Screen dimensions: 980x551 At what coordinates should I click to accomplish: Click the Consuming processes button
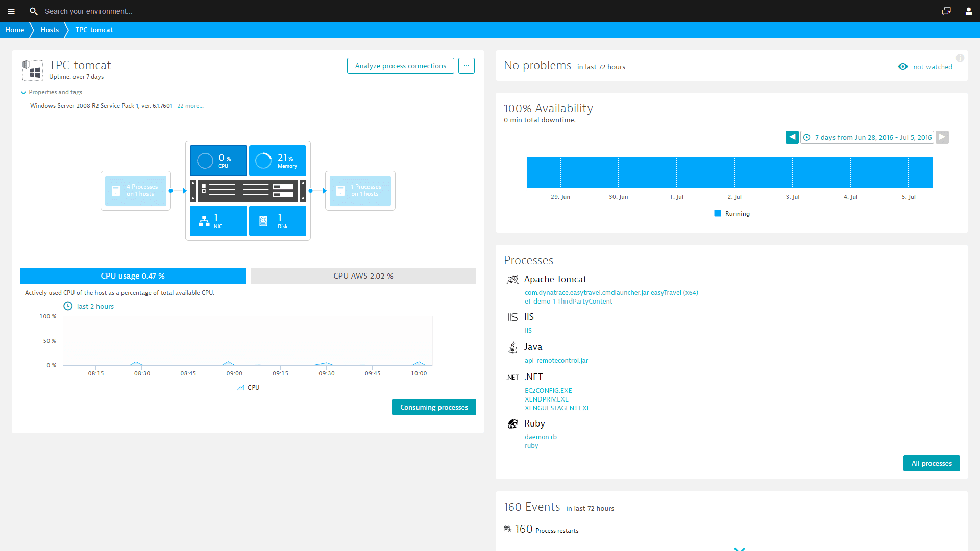pyautogui.click(x=434, y=407)
